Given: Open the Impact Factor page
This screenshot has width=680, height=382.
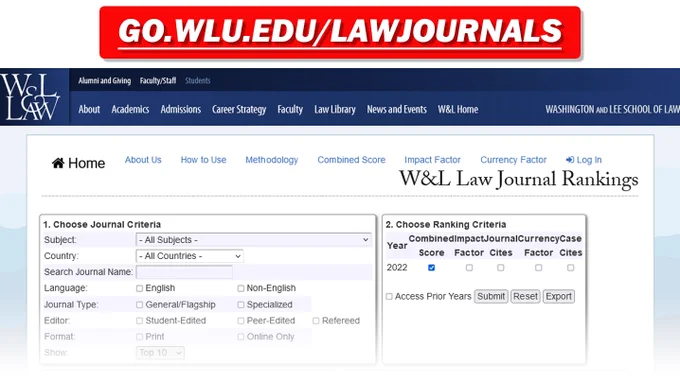Looking at the screenshot, I should pos(432,160).
